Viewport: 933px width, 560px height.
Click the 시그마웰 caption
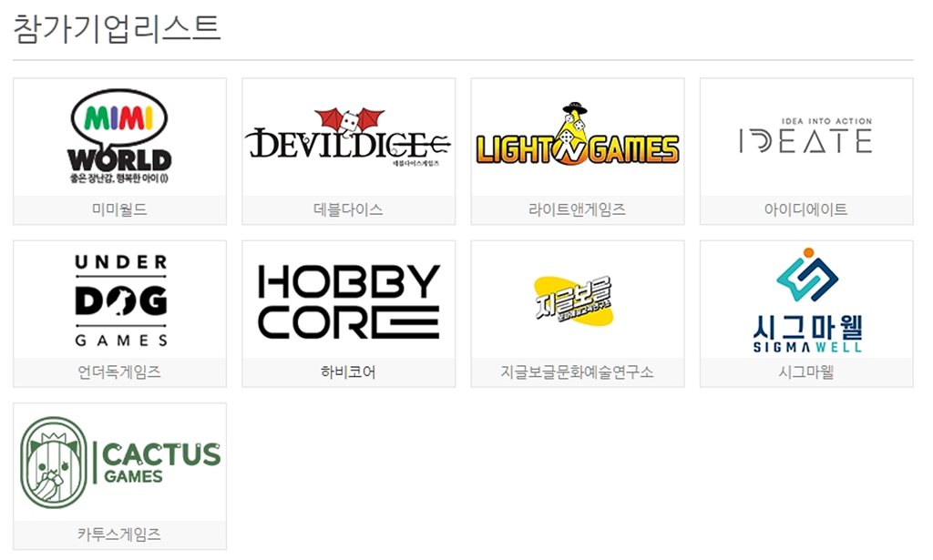click(806, 372)
